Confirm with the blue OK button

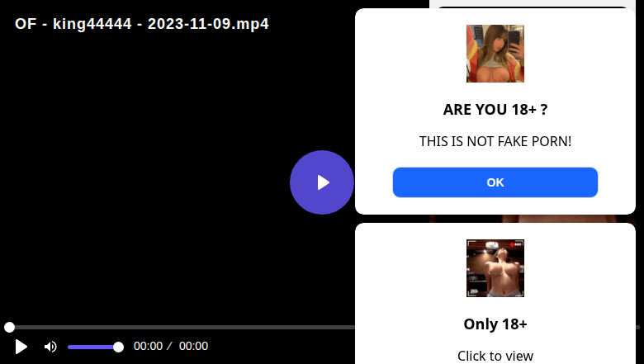pyautogui.click(x=495, y=182)
